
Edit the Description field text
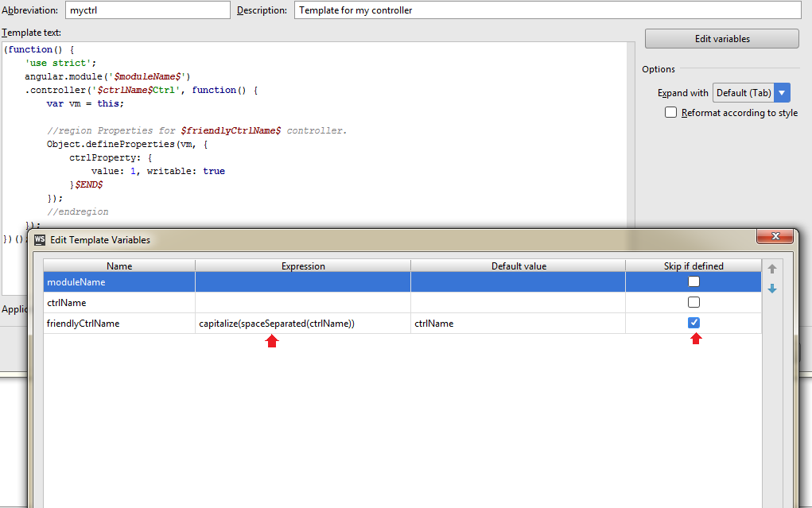click(547, 10)
